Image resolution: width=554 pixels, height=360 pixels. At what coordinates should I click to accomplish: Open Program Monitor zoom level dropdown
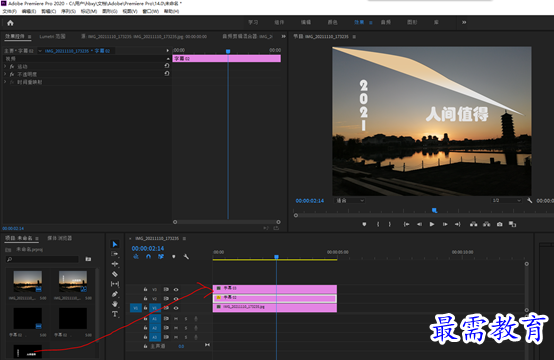350,200
